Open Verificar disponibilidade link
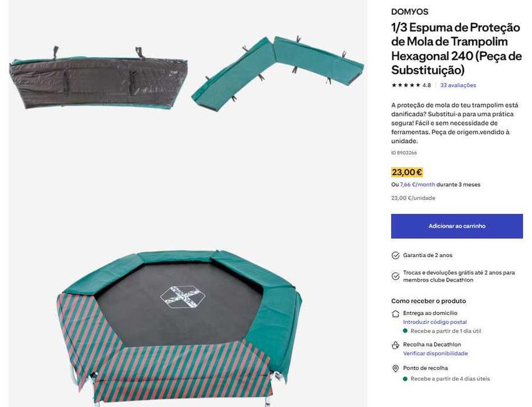This screenshot has width=532, height=407. pos(435,354)
